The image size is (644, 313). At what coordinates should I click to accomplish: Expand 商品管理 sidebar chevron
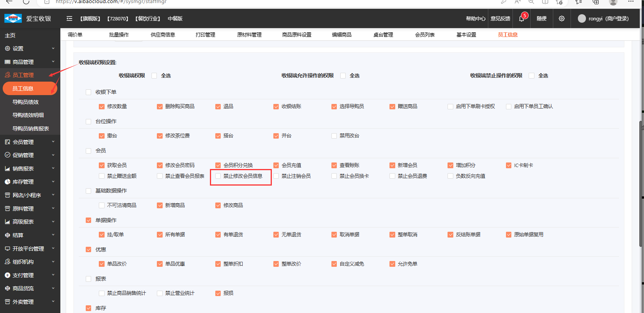coord(53,62)
